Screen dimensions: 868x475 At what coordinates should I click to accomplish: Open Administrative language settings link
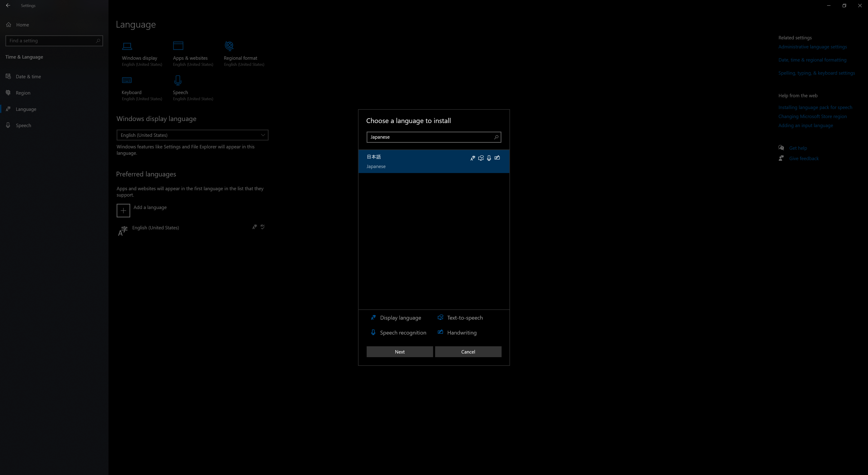tap(812, 47)
